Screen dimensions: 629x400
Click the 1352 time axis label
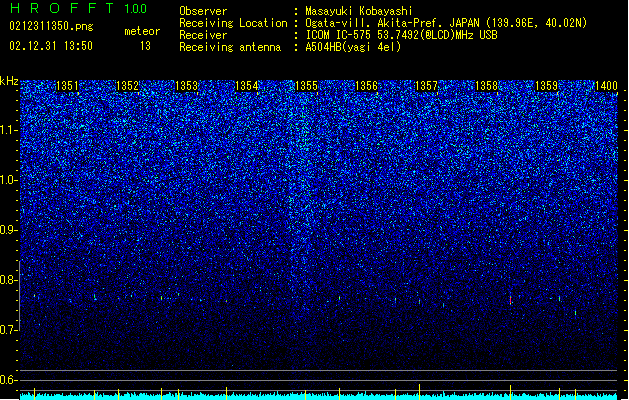pyautogui.click(x=127, y=86)
